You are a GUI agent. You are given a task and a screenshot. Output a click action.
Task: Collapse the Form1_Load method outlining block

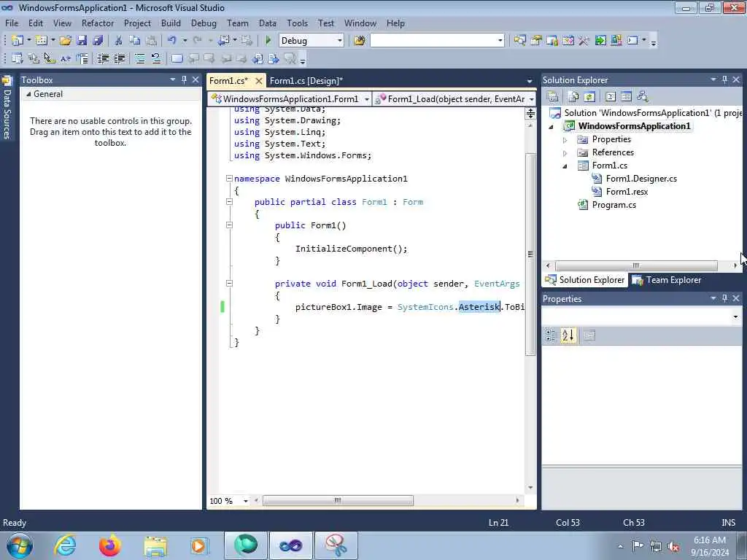229,284
